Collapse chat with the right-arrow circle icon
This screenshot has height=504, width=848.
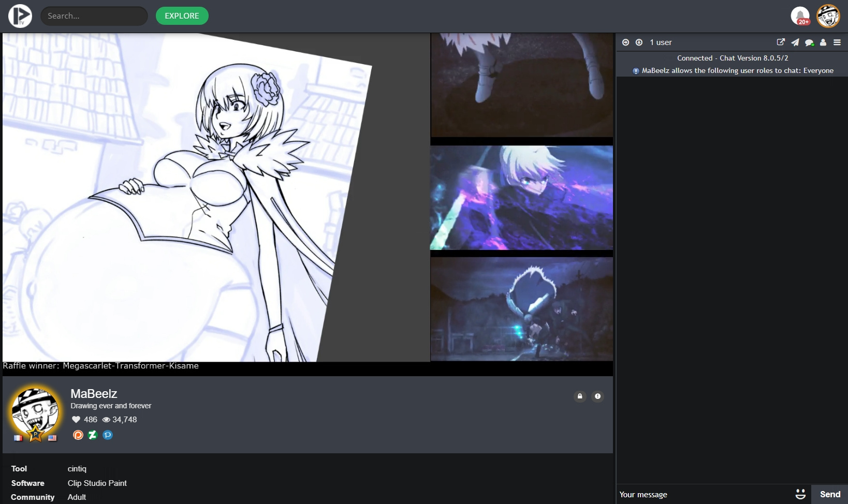coord(625,42)
